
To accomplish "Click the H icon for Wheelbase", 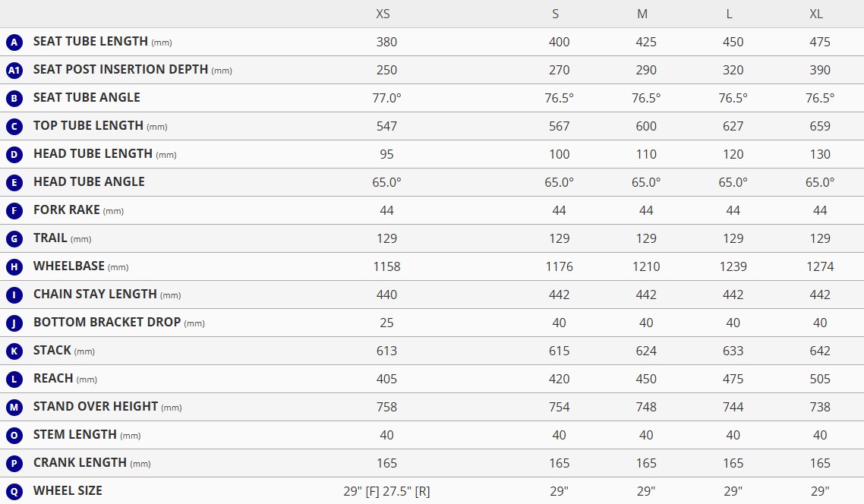I will 14,267.
